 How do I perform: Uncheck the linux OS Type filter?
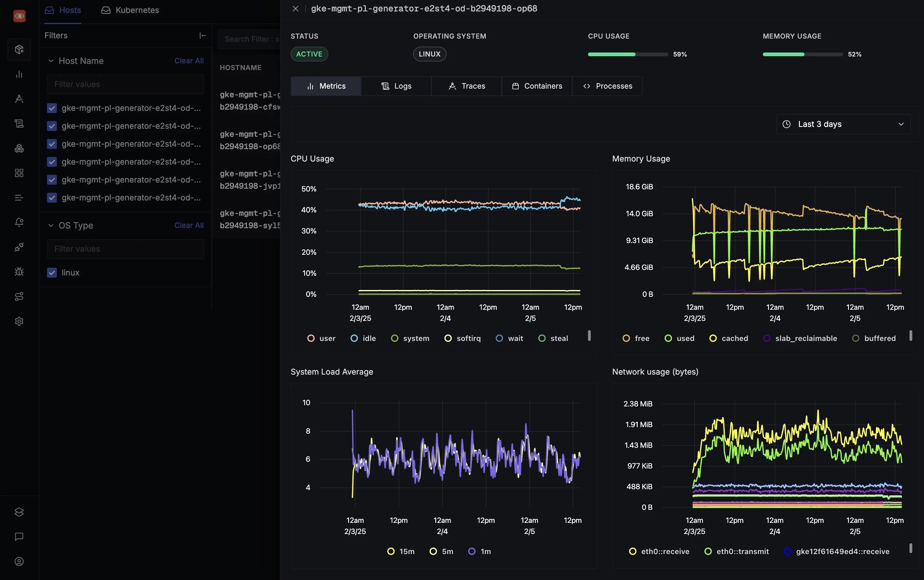(52, 272)
